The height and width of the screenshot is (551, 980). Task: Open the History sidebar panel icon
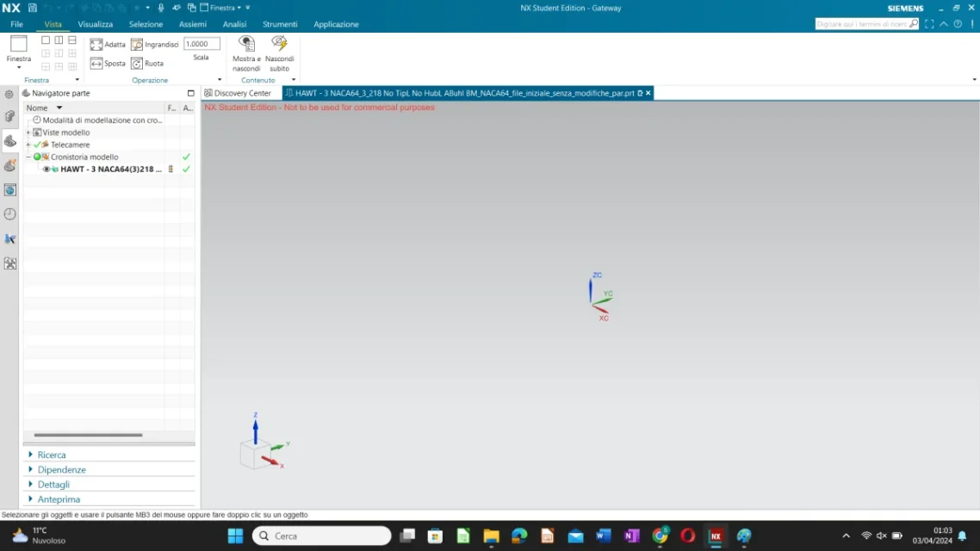9,214
